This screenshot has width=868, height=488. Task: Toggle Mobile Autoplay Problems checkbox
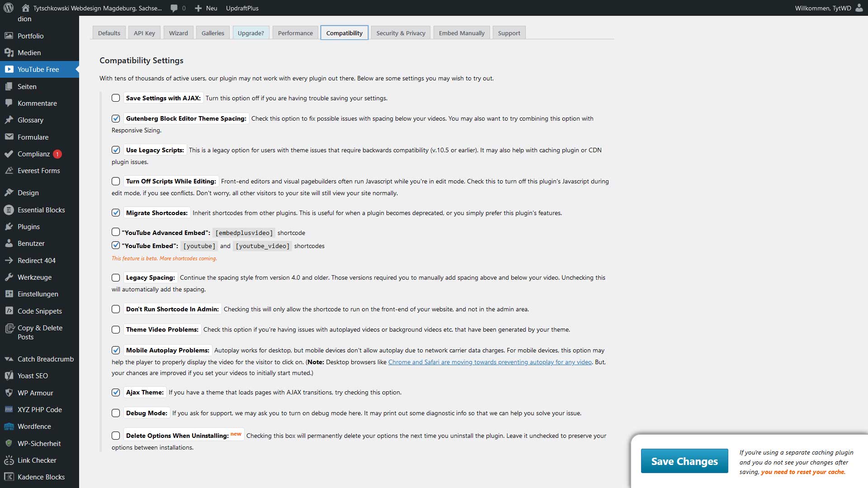click(x=116, y=350)
